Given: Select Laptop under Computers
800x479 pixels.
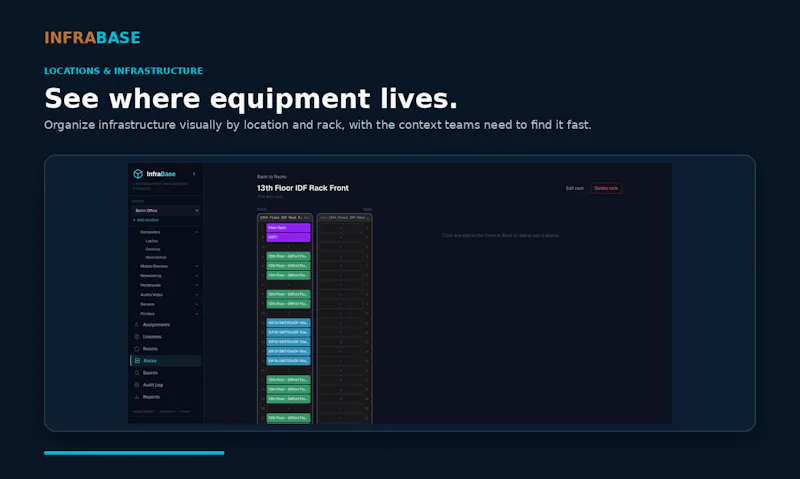Looking at the screenshot, I should (152, 241).
